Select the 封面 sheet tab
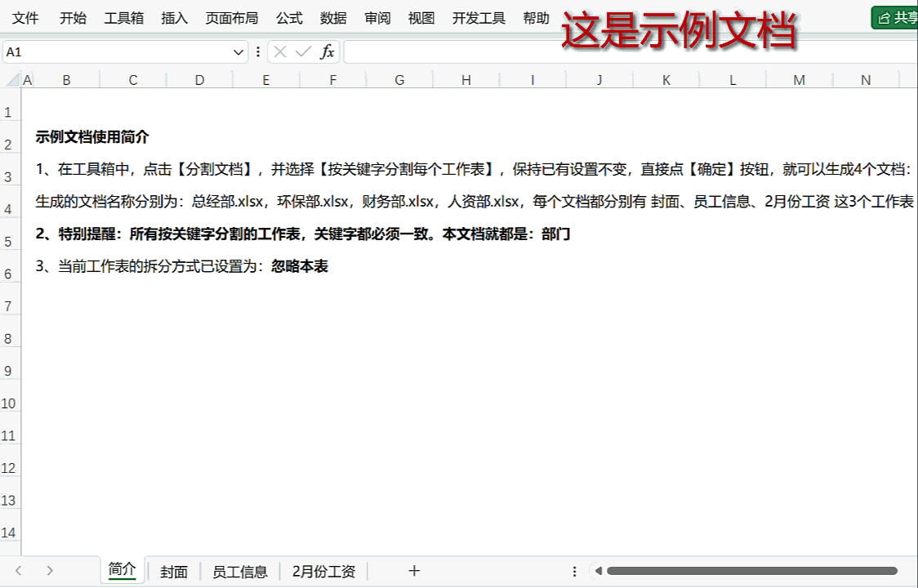The width and height of the screenshot is (918, 588). pyautogui.click(x=174, y=572)
